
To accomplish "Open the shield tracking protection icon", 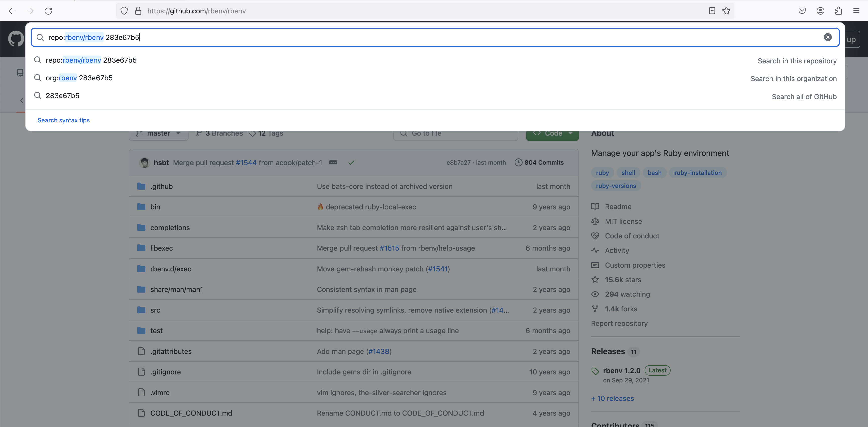I will point(124,11).
